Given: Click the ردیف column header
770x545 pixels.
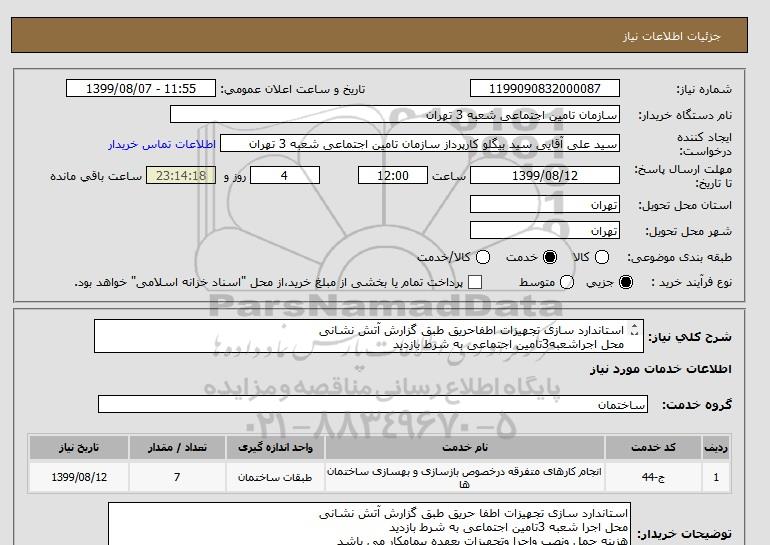Looking at the screenshot, I should (x=716, y=447).
